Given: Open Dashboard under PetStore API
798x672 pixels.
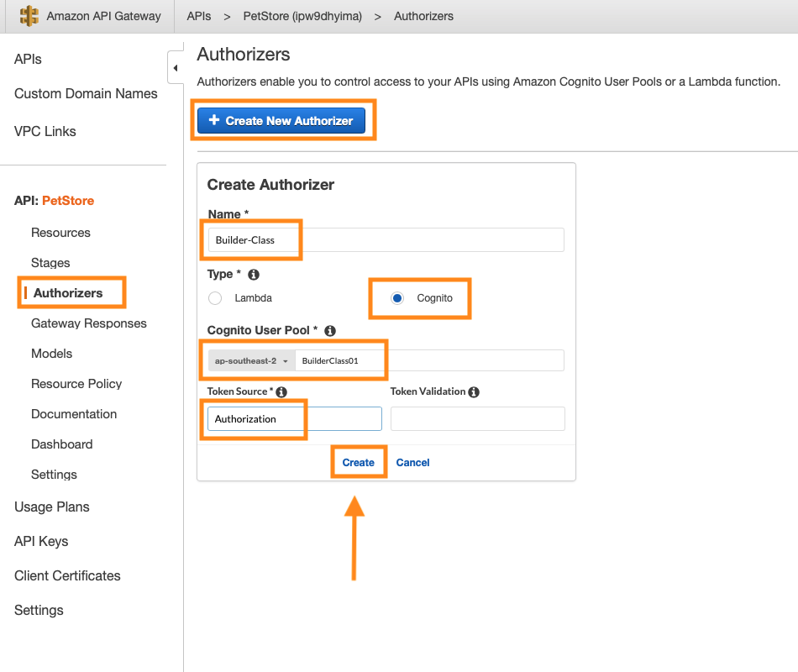Looking at the screenshot, I should tap(62, 444).
